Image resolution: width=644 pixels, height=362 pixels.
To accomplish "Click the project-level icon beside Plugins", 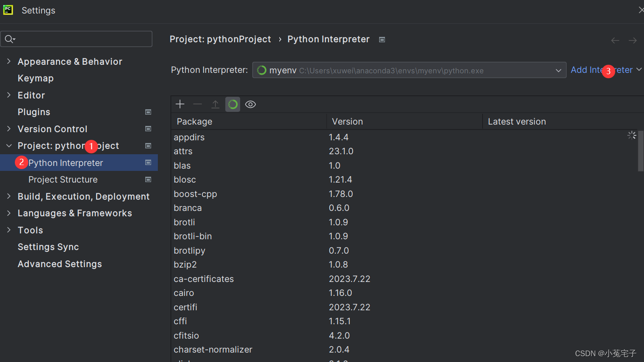I will point(148,112).
